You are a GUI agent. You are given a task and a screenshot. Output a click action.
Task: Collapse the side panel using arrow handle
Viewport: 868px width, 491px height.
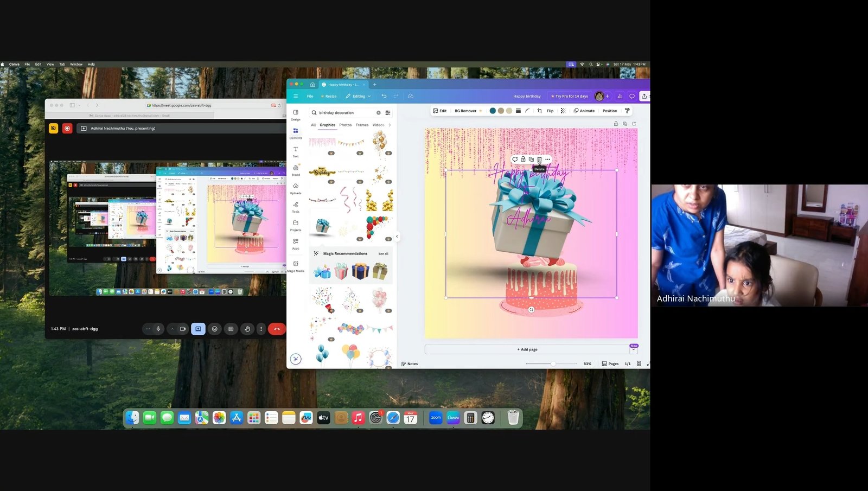397,236
